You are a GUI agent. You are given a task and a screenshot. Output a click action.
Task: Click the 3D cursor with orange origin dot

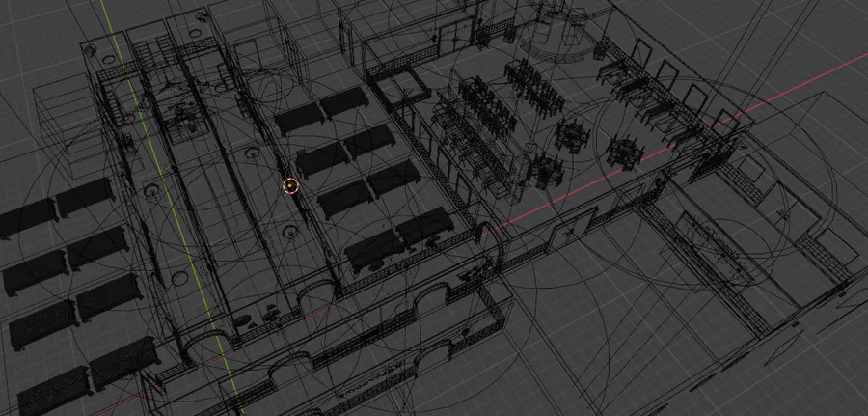pos(290,186)
